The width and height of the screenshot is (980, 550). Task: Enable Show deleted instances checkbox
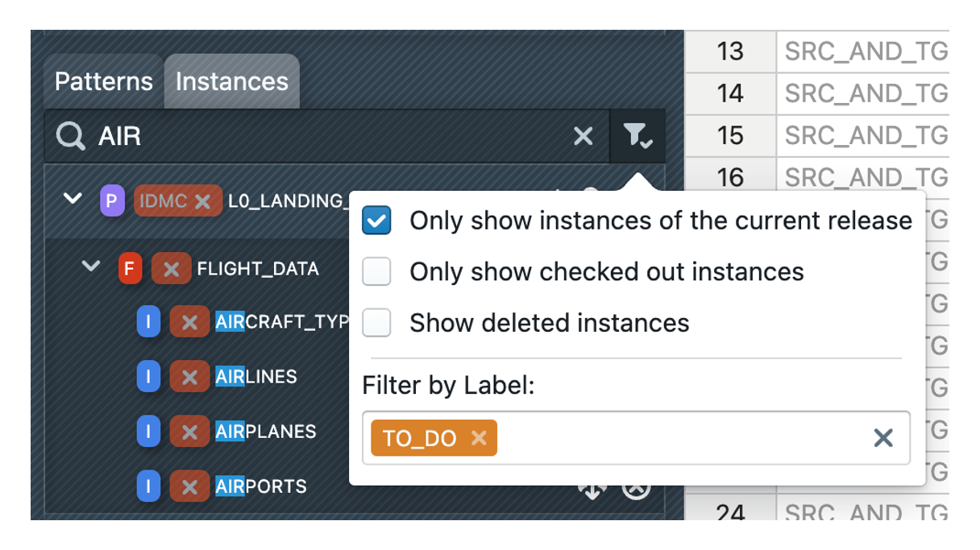point(376,323)
